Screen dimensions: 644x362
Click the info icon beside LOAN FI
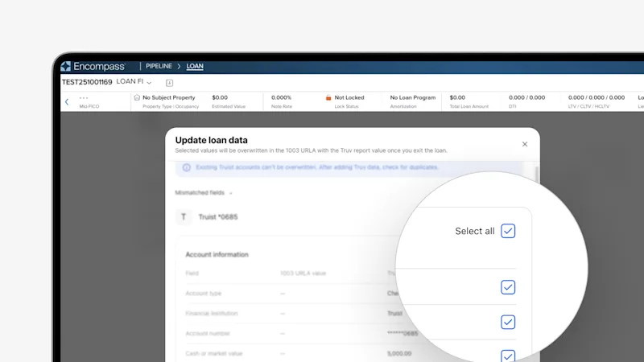point(169,83)
